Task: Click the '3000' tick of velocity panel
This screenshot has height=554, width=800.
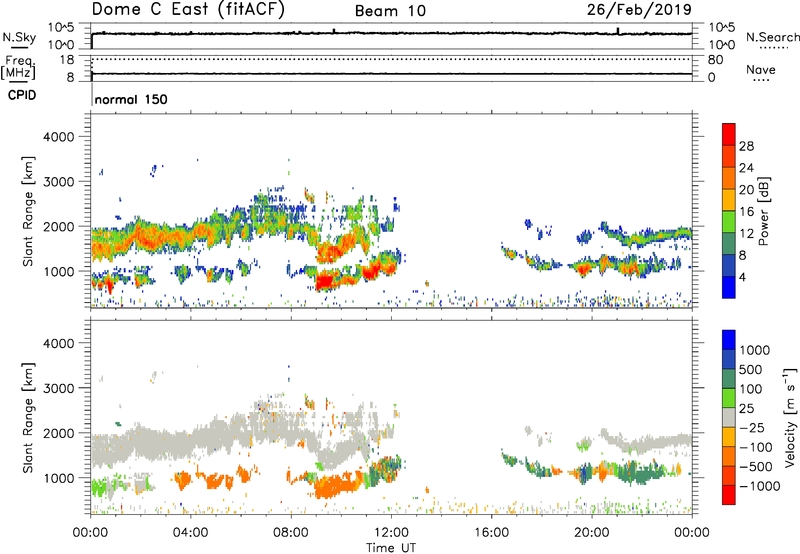Action: pyautogui.click(x=59, y=388)
